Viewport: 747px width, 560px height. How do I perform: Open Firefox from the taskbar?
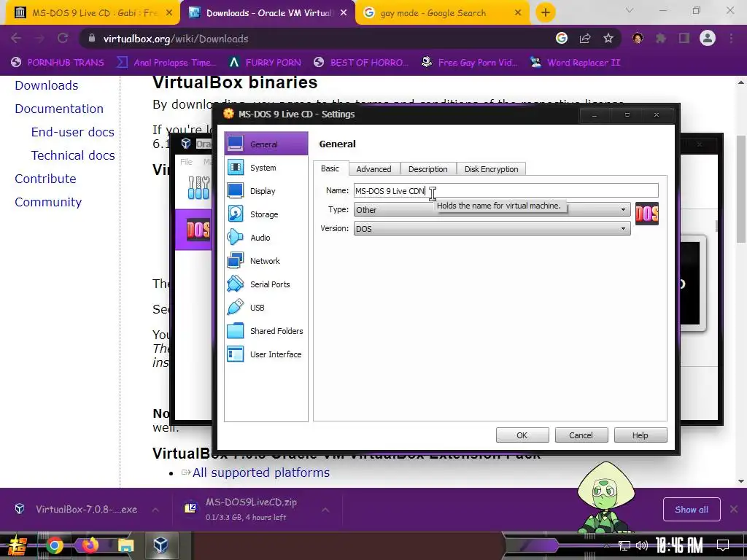pos(90,545)
